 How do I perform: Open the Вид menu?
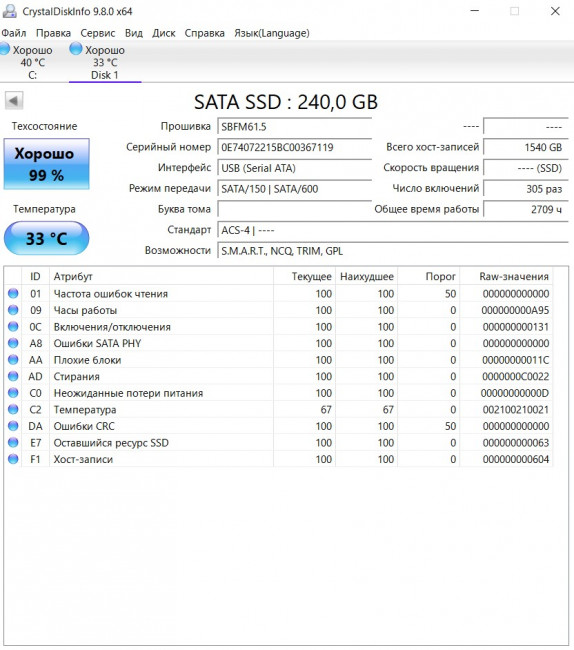point(133,33)
